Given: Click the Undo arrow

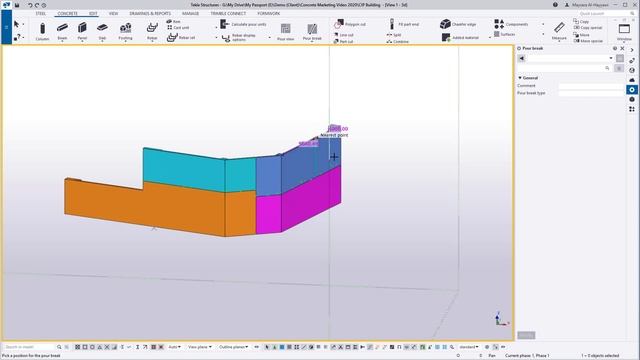Looking at the screenshot, I should (x=30, y=5).
